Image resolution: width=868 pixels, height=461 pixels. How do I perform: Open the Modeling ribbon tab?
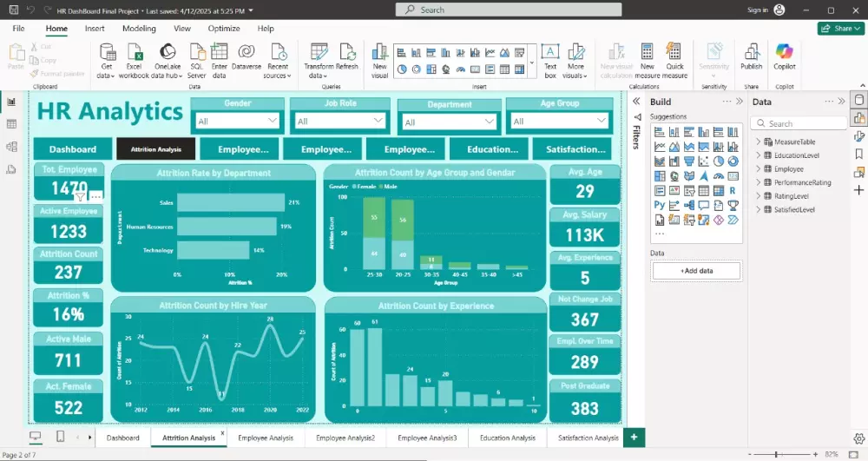pos(139,29)
